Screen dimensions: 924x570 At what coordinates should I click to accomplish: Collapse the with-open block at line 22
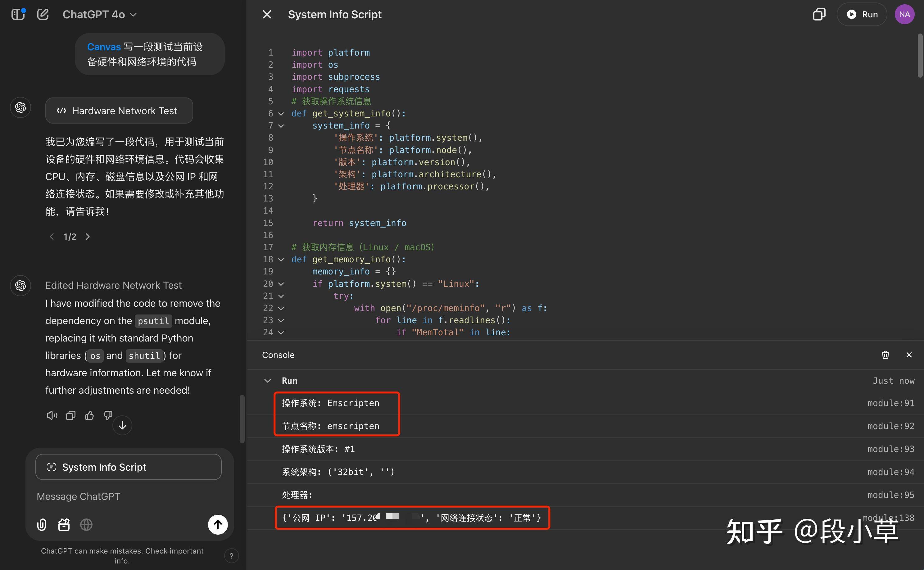coord(281,308)
